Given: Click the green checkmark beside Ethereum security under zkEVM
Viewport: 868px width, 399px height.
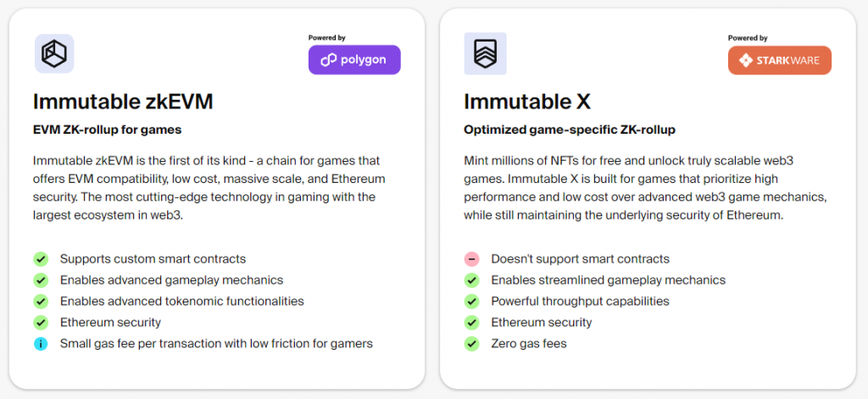Looking at the screenshot, I should (41, 322).
